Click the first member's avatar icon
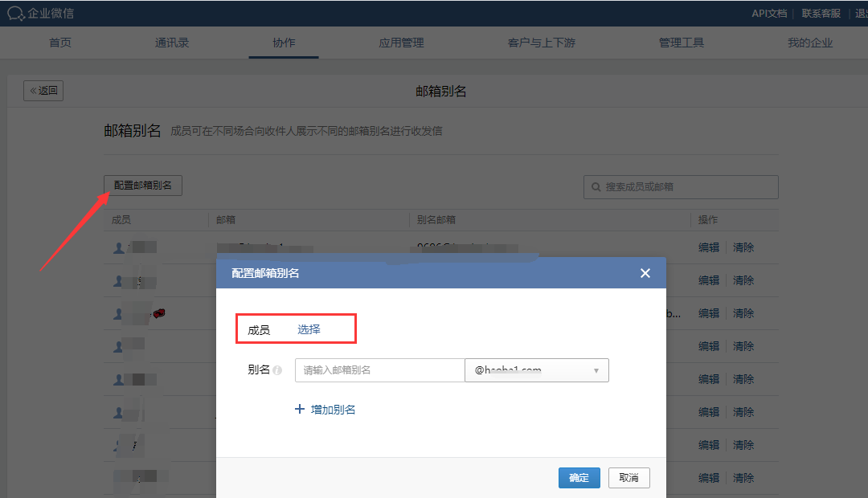This screenshot has width=868, height=498. (x=118, y=247)
